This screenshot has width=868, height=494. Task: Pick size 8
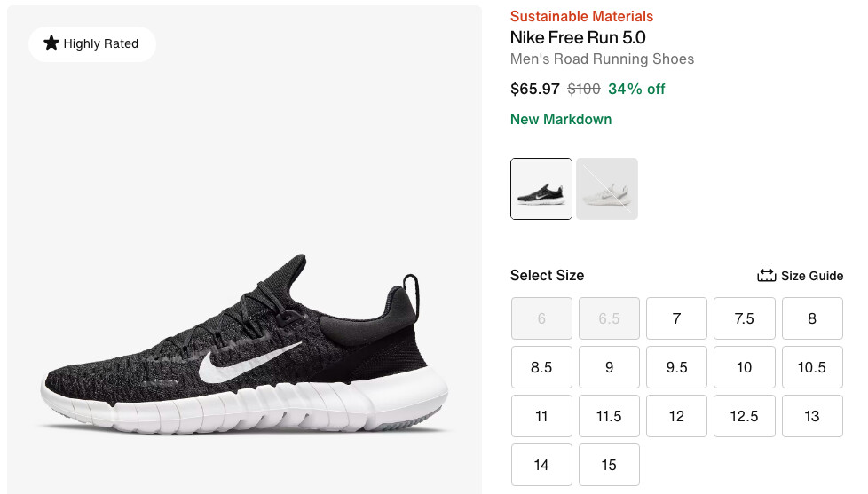pyautogui.click(x=811, y=318)
